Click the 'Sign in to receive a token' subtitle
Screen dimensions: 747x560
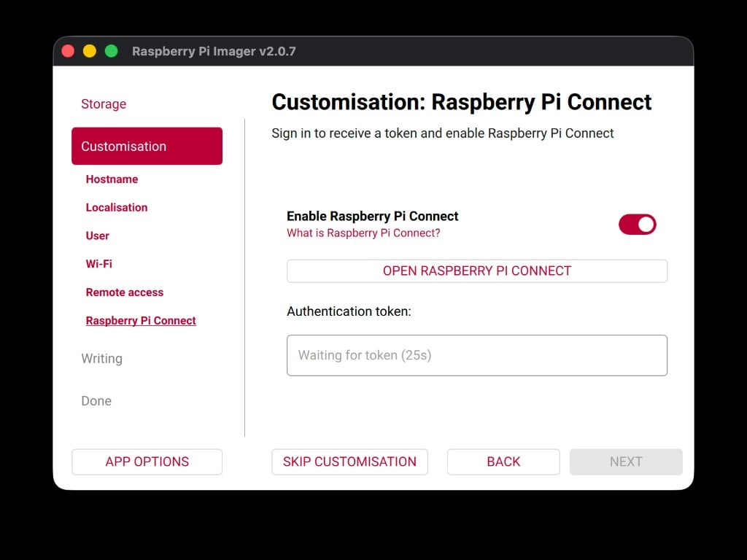[443, 133]
